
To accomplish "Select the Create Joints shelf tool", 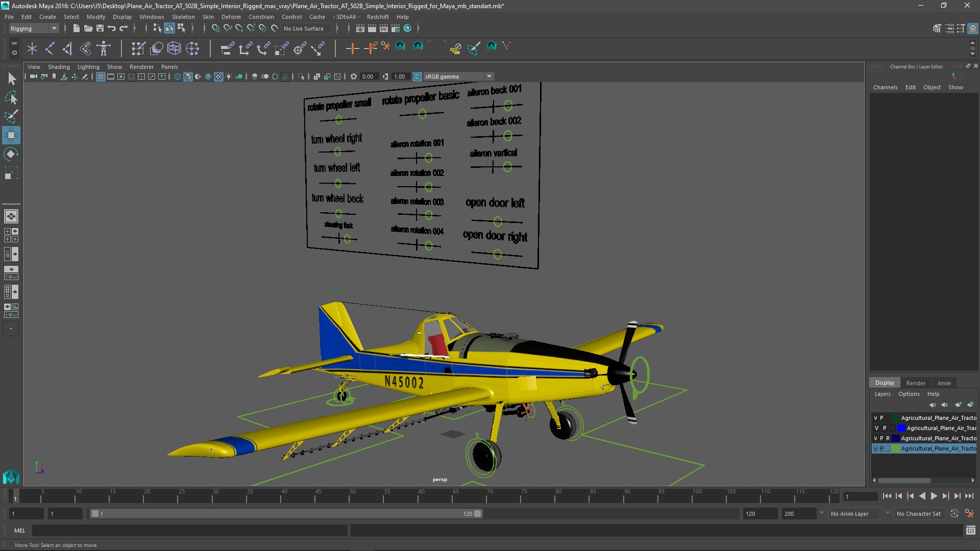I will coord(50,48).
